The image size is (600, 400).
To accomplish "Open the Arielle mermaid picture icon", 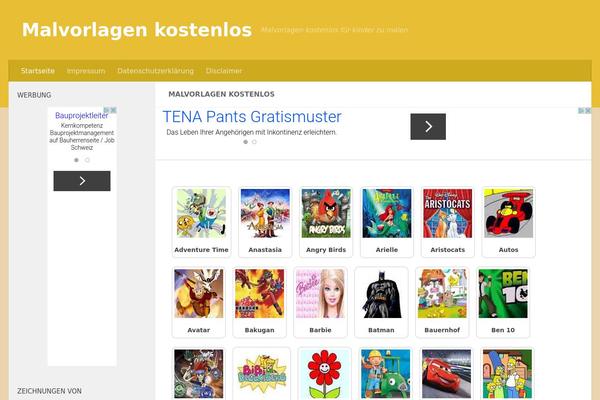I will pos(387,213).
